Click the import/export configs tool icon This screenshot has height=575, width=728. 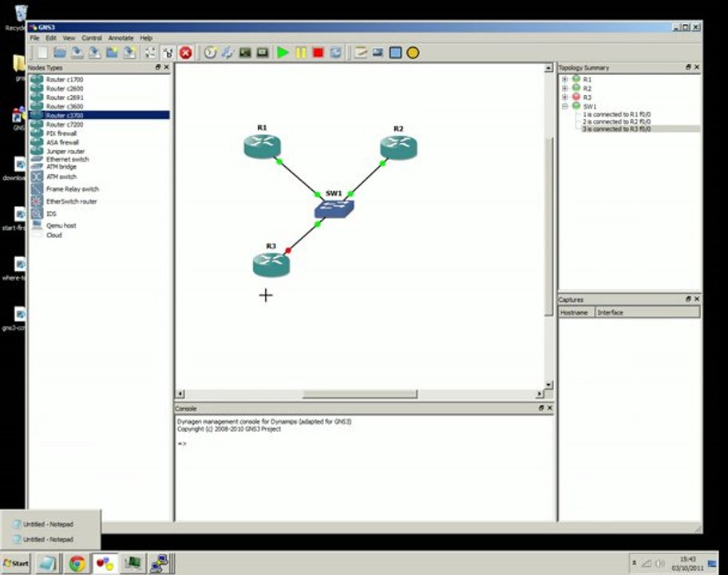click(x=227, y=53)
